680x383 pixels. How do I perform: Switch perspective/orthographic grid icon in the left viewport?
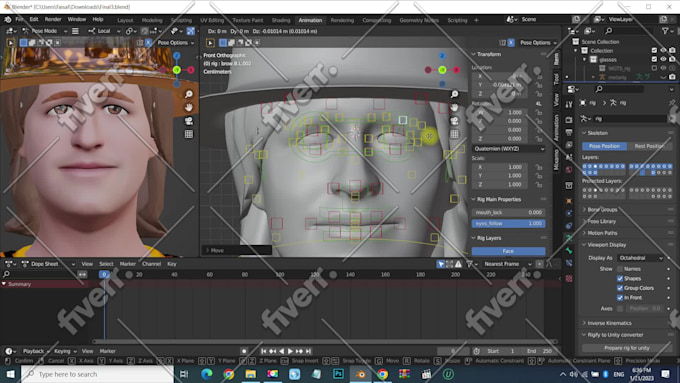[189, 134]
